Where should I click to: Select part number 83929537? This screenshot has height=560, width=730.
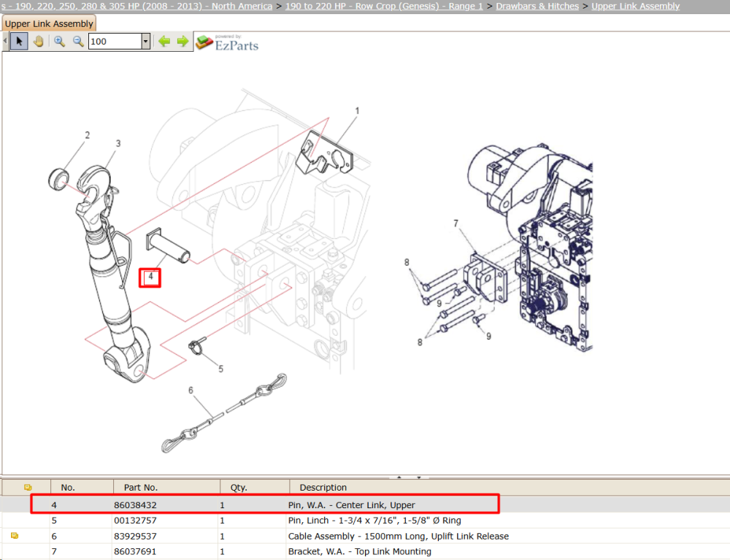coord(135,536)
